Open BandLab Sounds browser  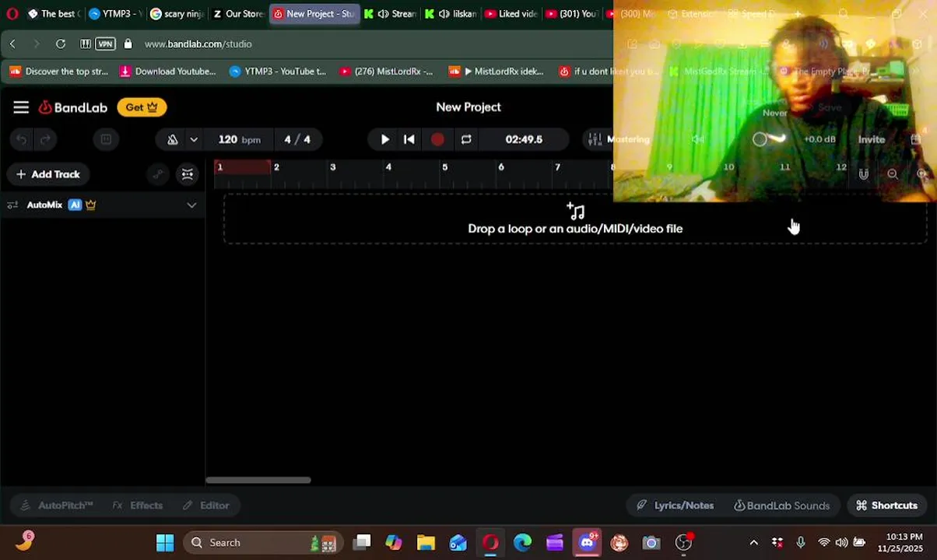tap(781, 506)
